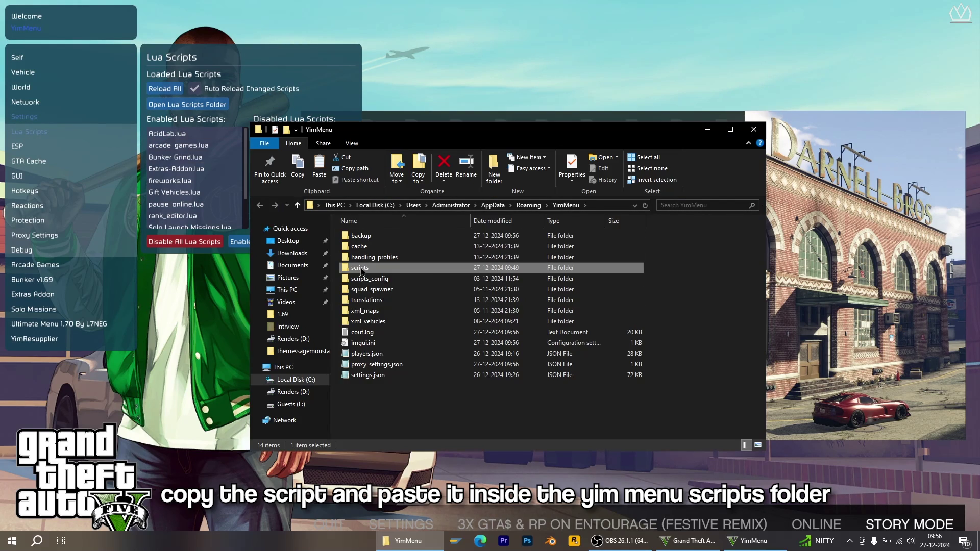Viewport: 980px width, 551px height.
Task: Click the Paste ribbon icon
Action: click(x=319, y=162)
